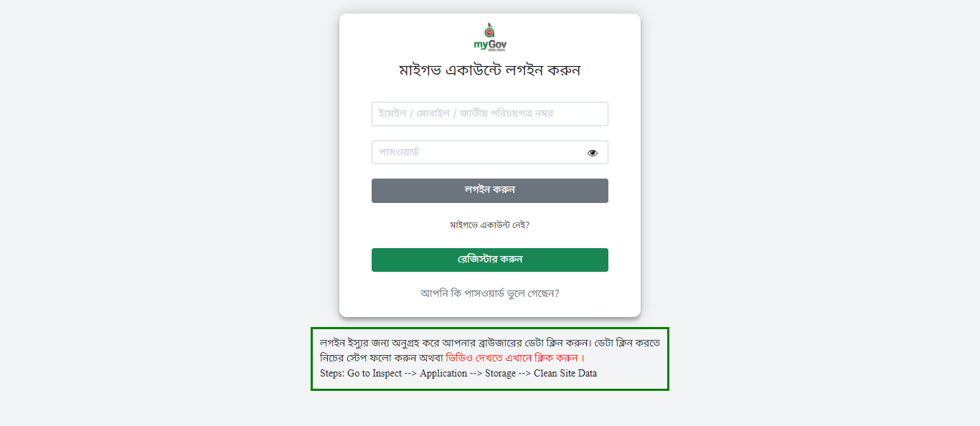Click the heading মাইগভ একাউন্টে লগইন করুন

coord(490,70)
